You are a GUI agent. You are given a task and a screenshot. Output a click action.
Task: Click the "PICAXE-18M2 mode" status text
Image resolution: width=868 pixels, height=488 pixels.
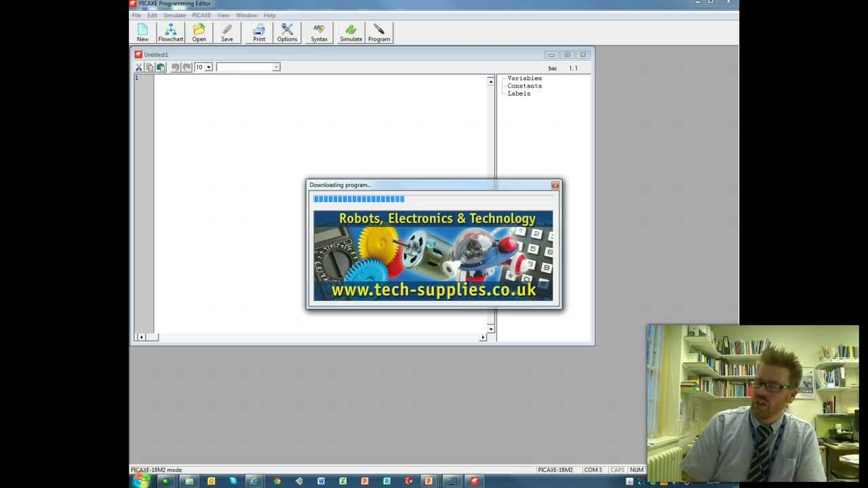coord(156,470)
